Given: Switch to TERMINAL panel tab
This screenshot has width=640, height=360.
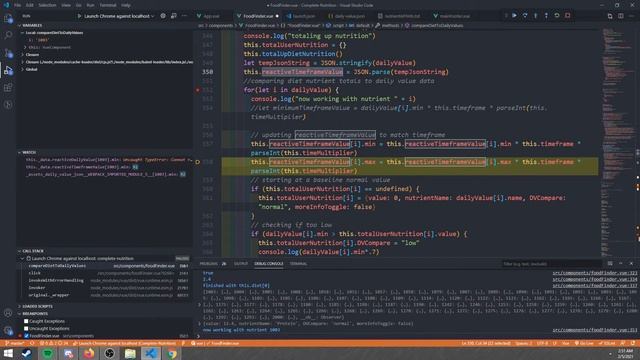Looking at the screenshot, I should pyautogui.click(x=298, y=264).
